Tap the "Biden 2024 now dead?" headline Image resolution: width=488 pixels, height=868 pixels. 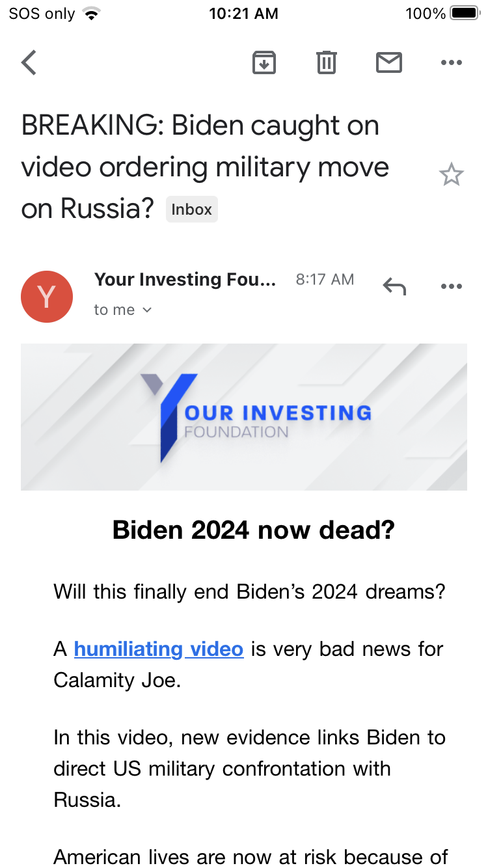pos(253,530)
